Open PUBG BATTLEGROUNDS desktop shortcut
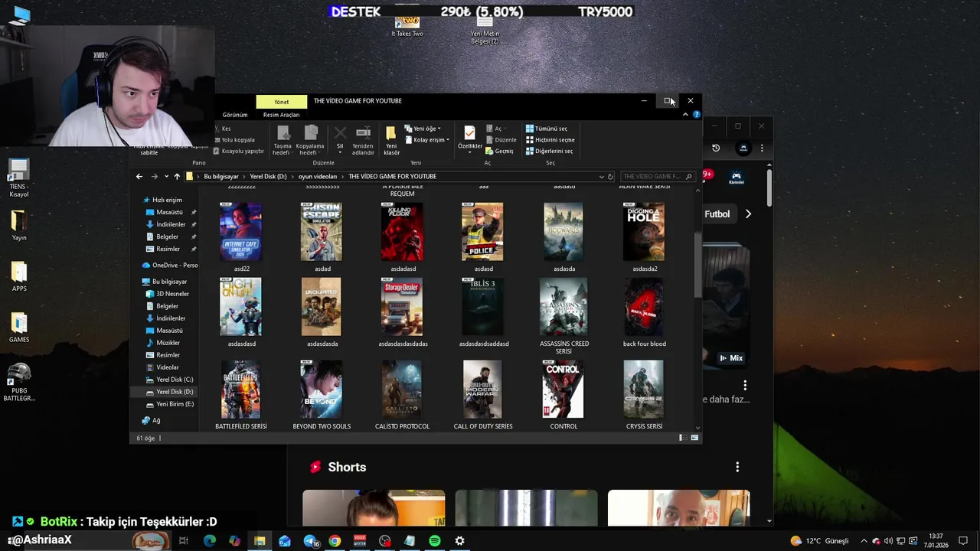980x551 pixels. click(x=19, y=382)
